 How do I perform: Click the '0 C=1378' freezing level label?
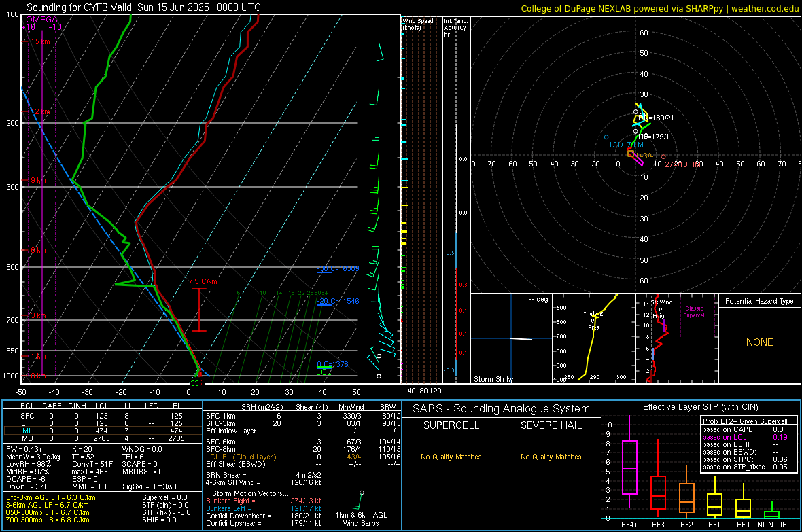pyautogui.click(x=333, y=364)
